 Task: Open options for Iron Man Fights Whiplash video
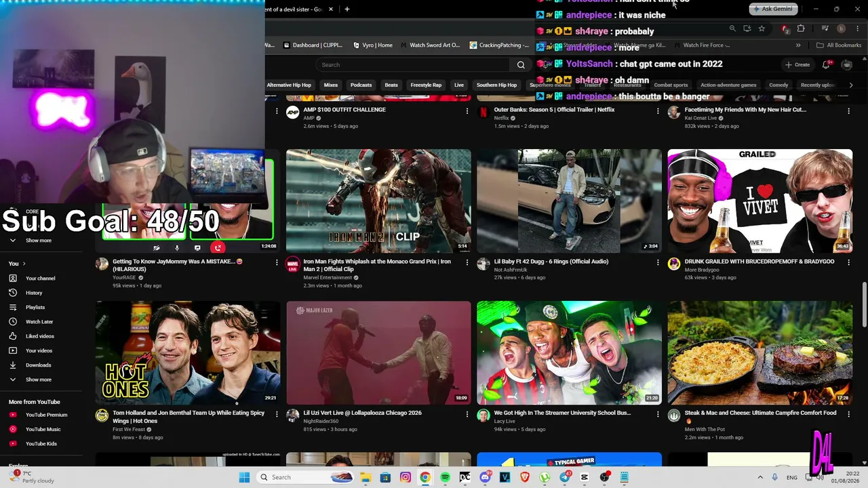[467, 262]
